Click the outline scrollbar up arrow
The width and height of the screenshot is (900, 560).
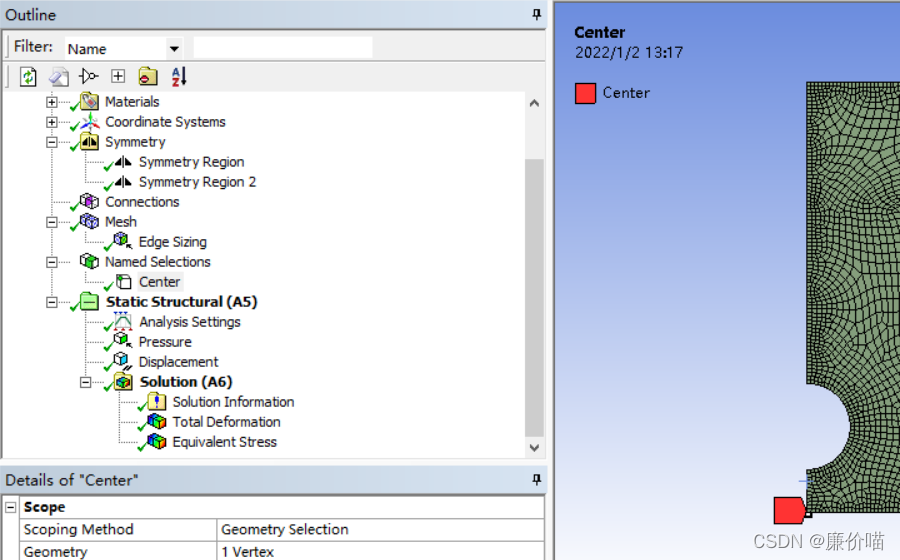point(534,103)
